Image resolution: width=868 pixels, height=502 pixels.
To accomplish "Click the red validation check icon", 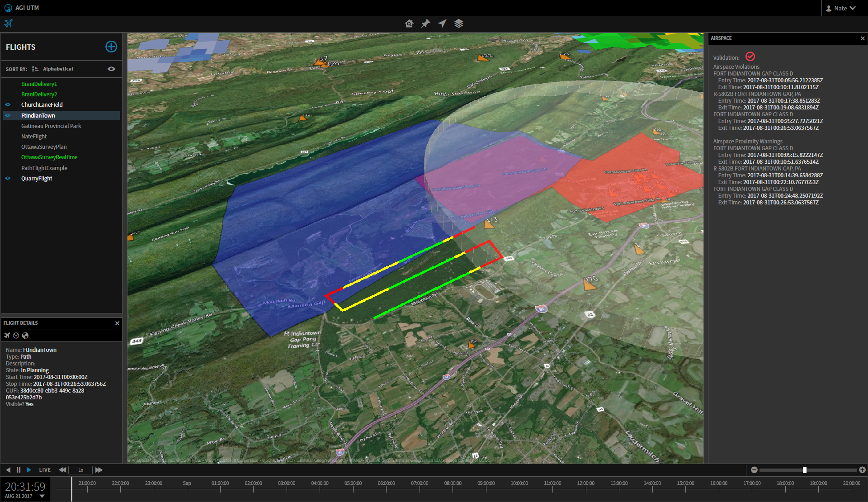I will (x=750, y=57).
